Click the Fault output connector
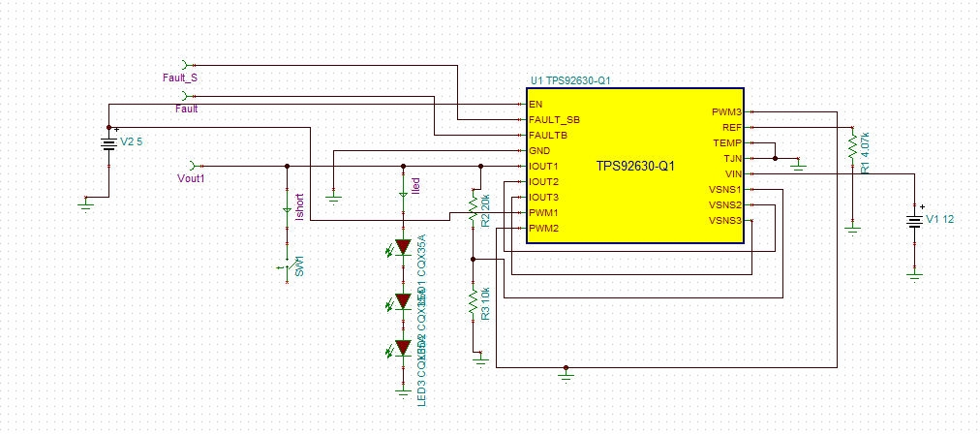Screen dimensions: 980x436 tap(186, 96)
